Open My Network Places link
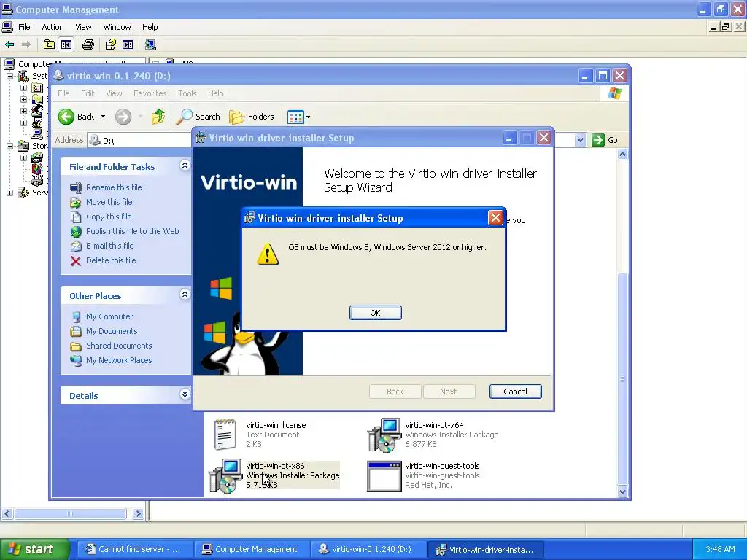Screen dimensions: 747x560 pos(119,360)
